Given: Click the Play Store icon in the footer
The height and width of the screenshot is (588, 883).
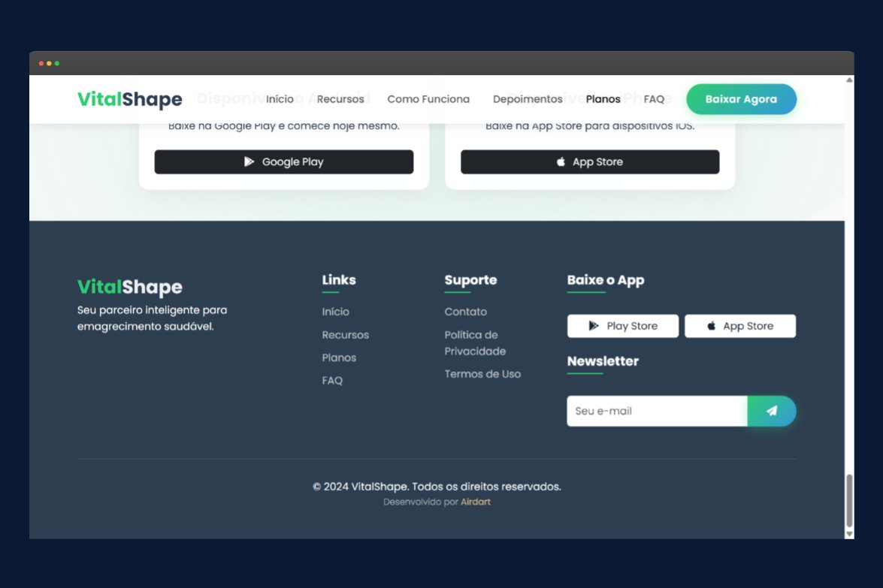Looking at the screenshot, I should pos(594,325).
